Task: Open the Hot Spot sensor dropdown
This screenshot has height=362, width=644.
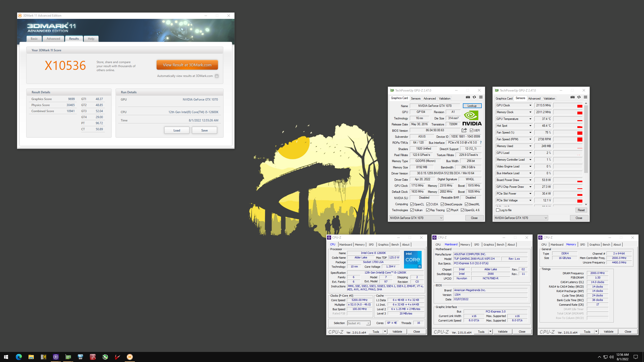Action: [530, 126]
